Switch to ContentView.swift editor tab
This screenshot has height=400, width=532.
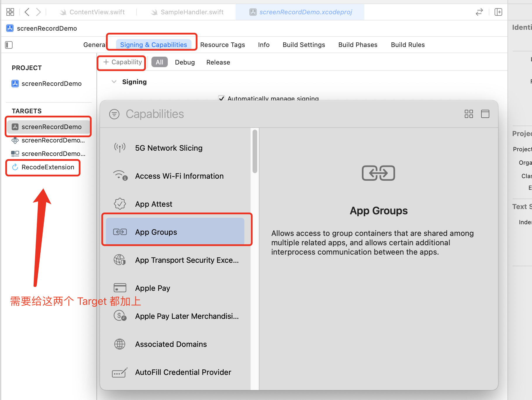[x=92, y=12]
